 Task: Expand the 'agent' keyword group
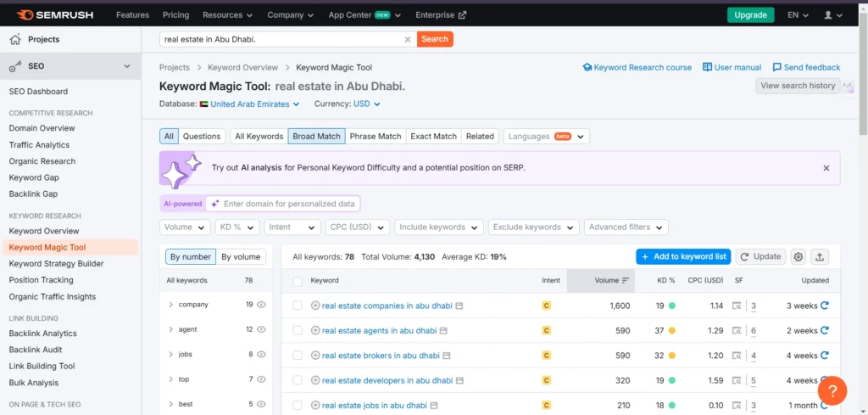[x=171, y=329]
